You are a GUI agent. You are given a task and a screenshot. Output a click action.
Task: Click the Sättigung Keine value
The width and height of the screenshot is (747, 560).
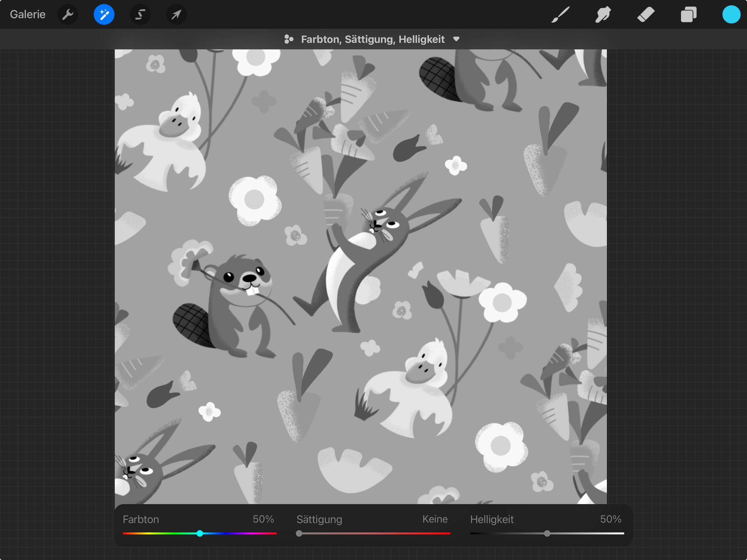click(x=435, y=519)
